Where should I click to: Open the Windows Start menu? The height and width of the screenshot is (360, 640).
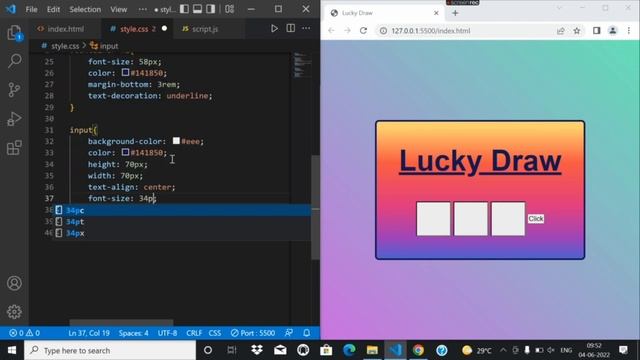tap(12, 350)
